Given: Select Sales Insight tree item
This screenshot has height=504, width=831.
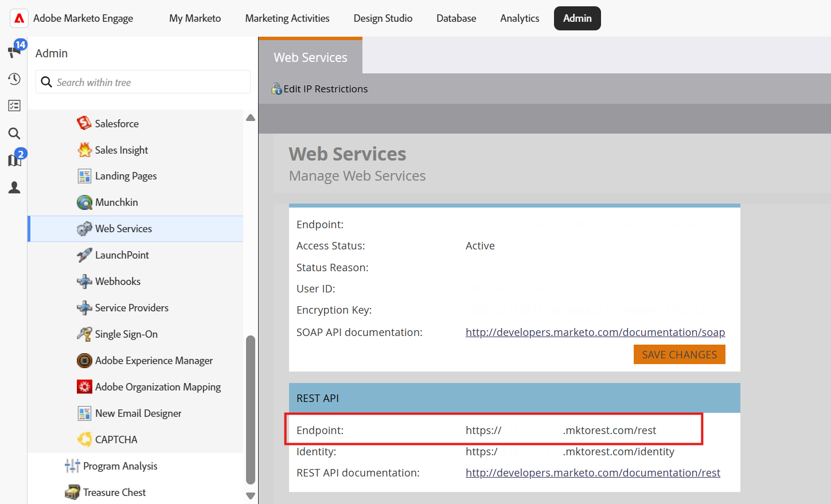Looking at the screenshot, I should pyautogui.click(x=122, y=150).
